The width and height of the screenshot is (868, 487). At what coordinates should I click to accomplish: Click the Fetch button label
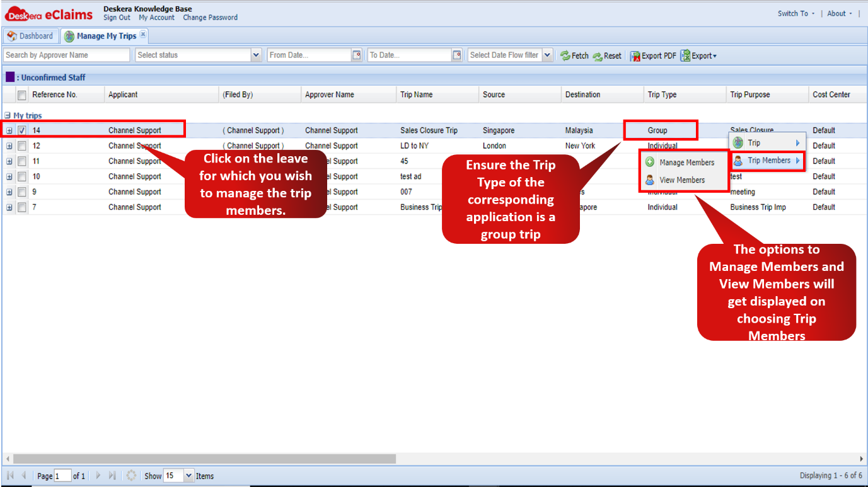[x=580, y=55]
